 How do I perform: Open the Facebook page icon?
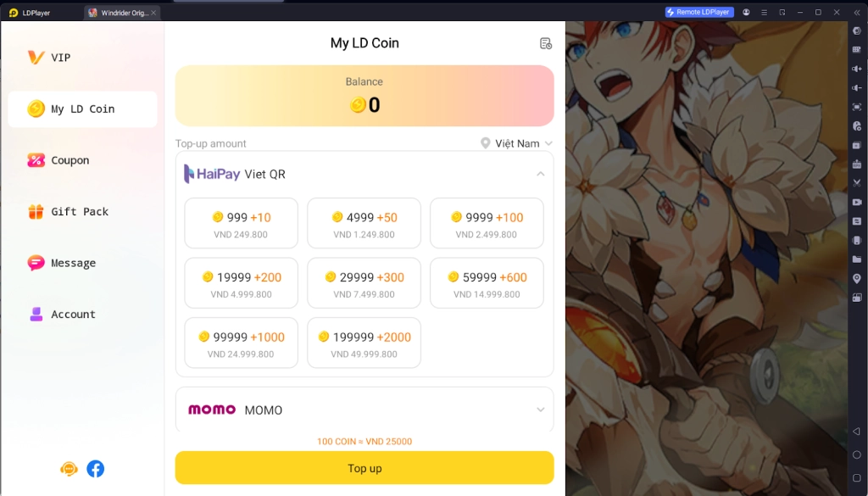click(95, 469)
